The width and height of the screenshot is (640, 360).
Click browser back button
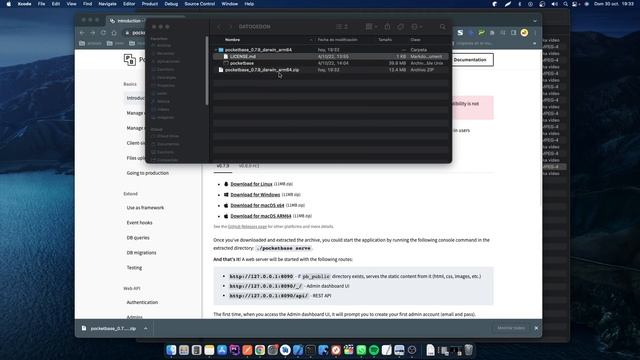pos(82,33)
